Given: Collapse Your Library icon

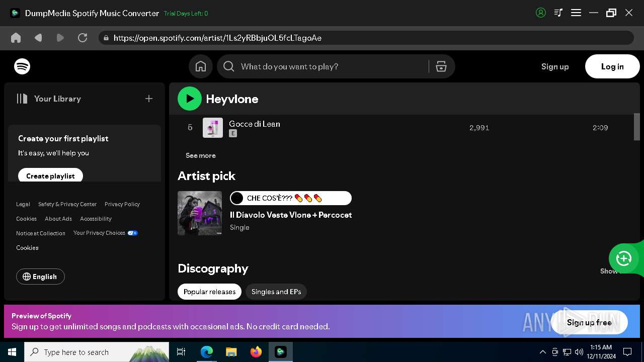Looking at the screenshot, I should (22, 99).
